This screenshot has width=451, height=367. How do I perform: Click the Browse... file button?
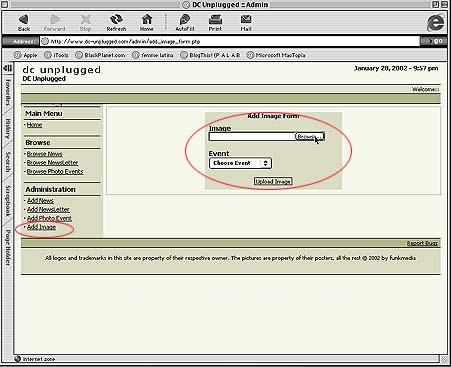tap(310, 137)
